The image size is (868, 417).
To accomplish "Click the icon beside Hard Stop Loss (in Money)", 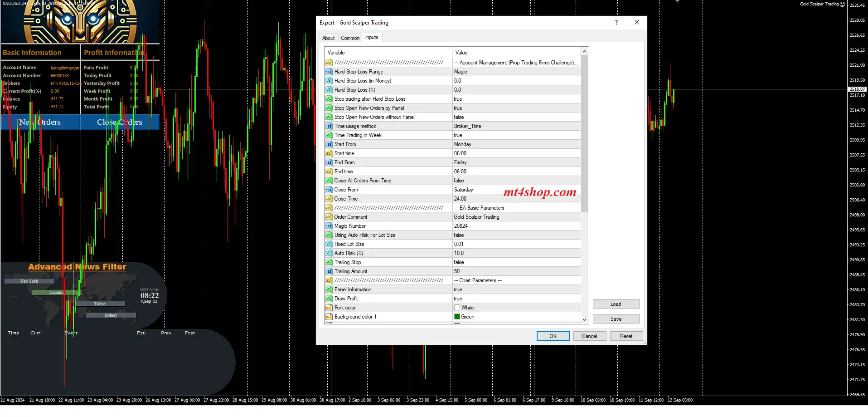I will click(329, 81).
